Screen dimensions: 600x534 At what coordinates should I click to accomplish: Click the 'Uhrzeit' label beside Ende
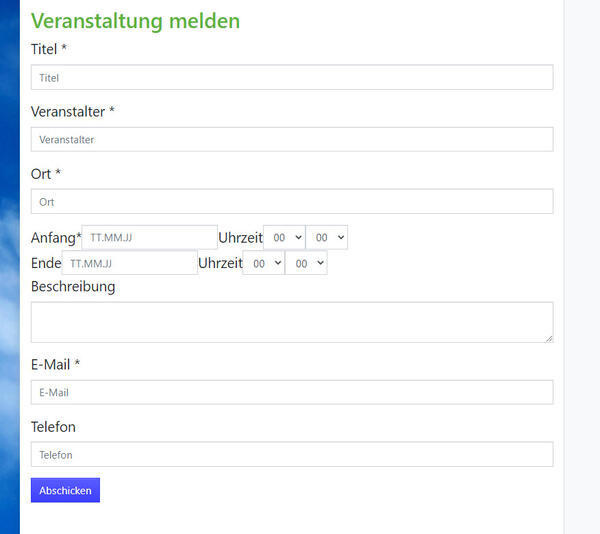[220, 263]
